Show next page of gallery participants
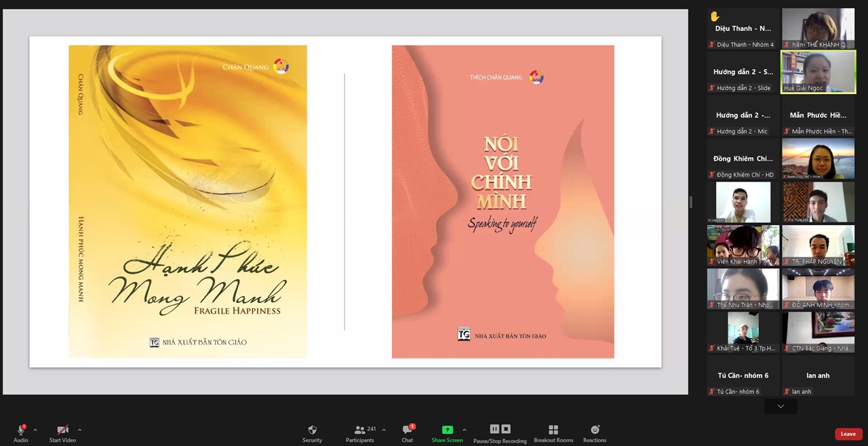868x446 pixels. click(x=781, y=406)
